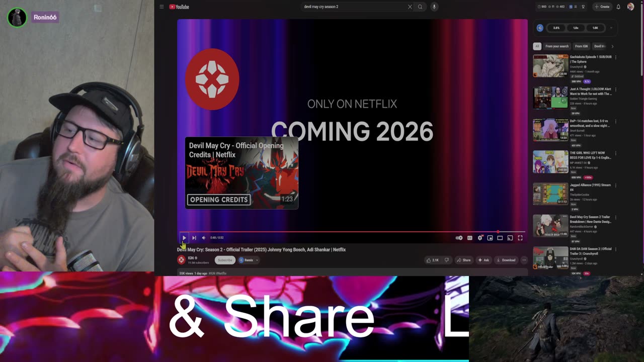This screenshot has width=644, height=362.
Task: Open the Remix dropdown
Action: click(249, 260)
